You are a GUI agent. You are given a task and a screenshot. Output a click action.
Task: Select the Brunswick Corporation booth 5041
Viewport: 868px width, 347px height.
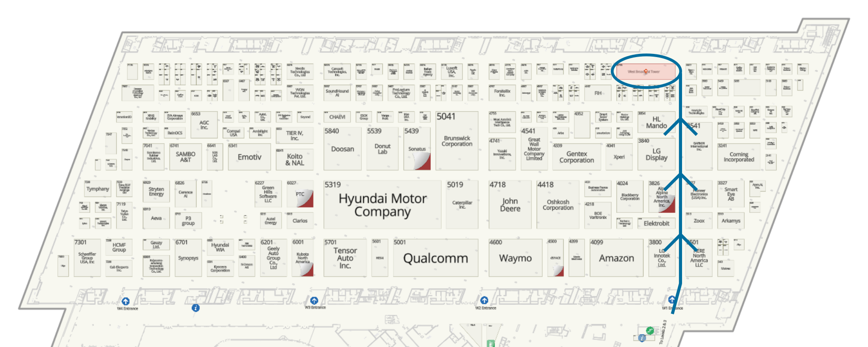tap(457, 141)
